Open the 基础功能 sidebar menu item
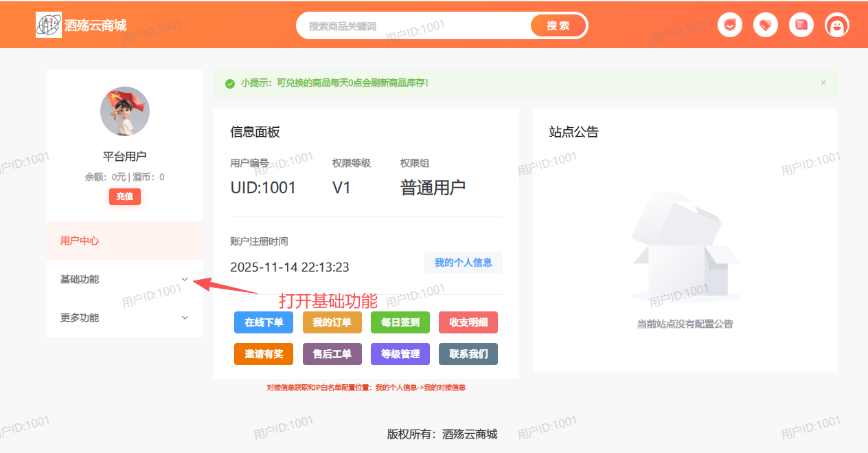Viewport: 868px width, 453px height. (80, 279)
